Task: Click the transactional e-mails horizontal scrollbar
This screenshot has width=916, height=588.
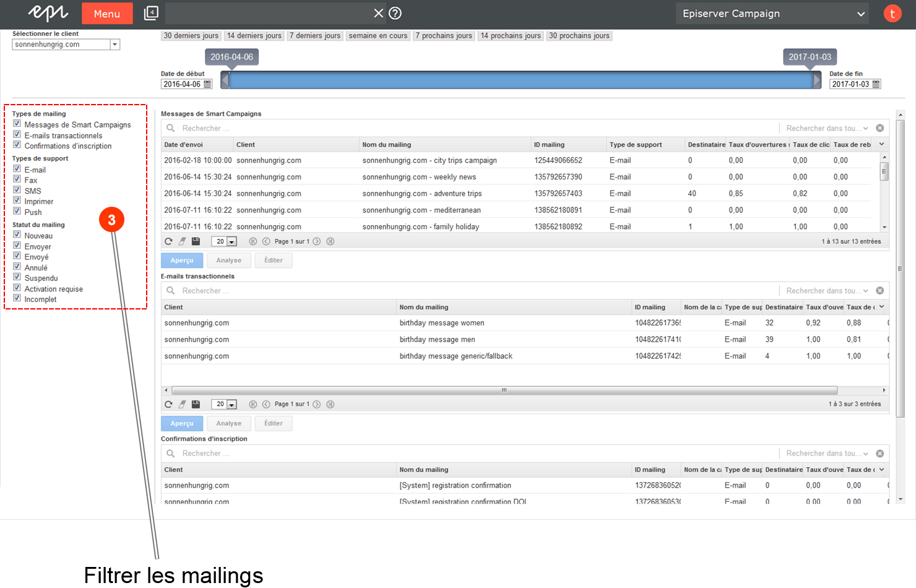Action: coord(504,391)
